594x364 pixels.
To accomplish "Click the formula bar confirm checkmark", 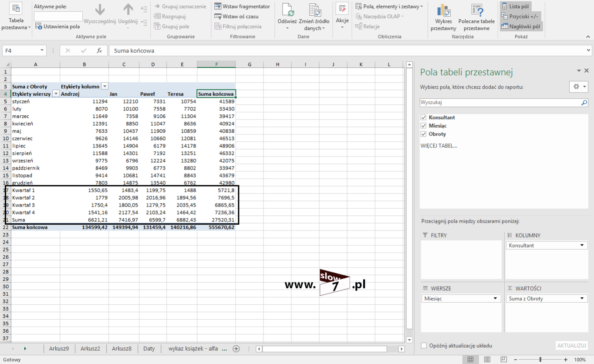I will coord(84,50).
